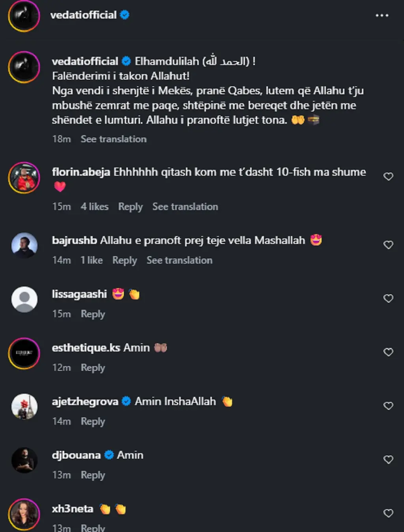Screen dimensions: 404x532
Task: Heart ajetzhegrova's Amin InshaAllah comment
Action: [x=388, y=406]
